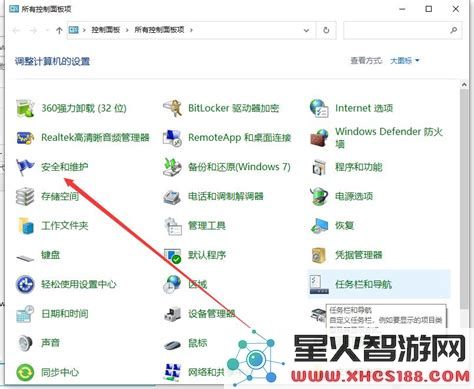Click the 备份和还原(Windows 7) icon
474x389 pixels.
coord(172,167)
